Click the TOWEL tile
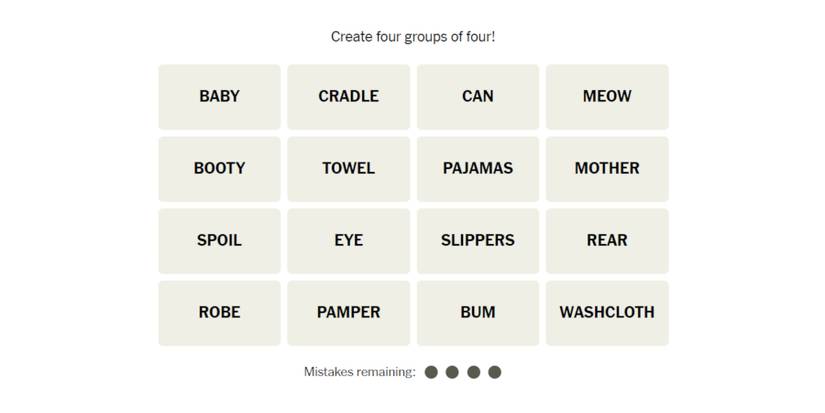This screenshot has height=413, width=825. (x=348, y=169)
